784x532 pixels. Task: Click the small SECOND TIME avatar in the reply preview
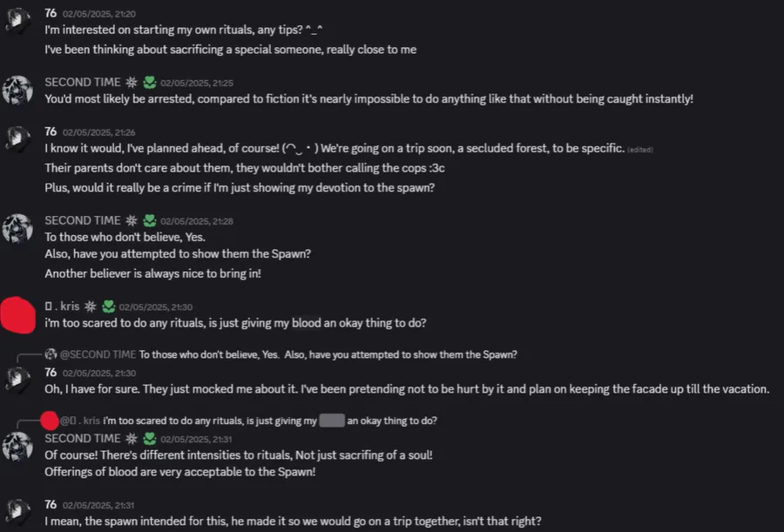51,354
